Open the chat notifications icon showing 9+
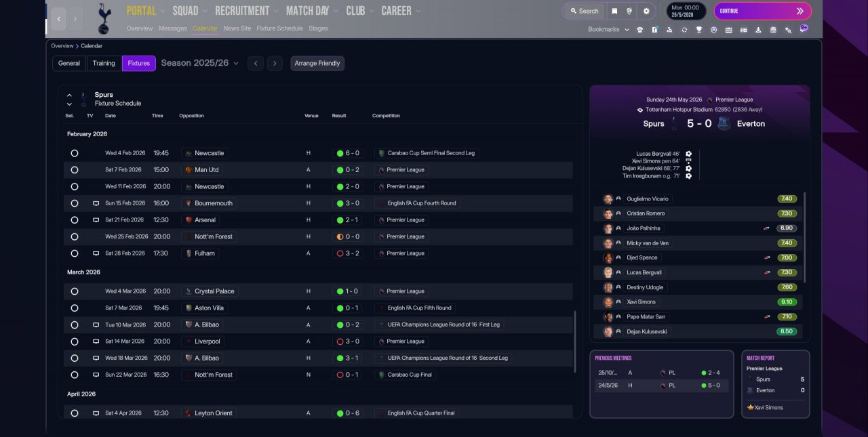 804,29
